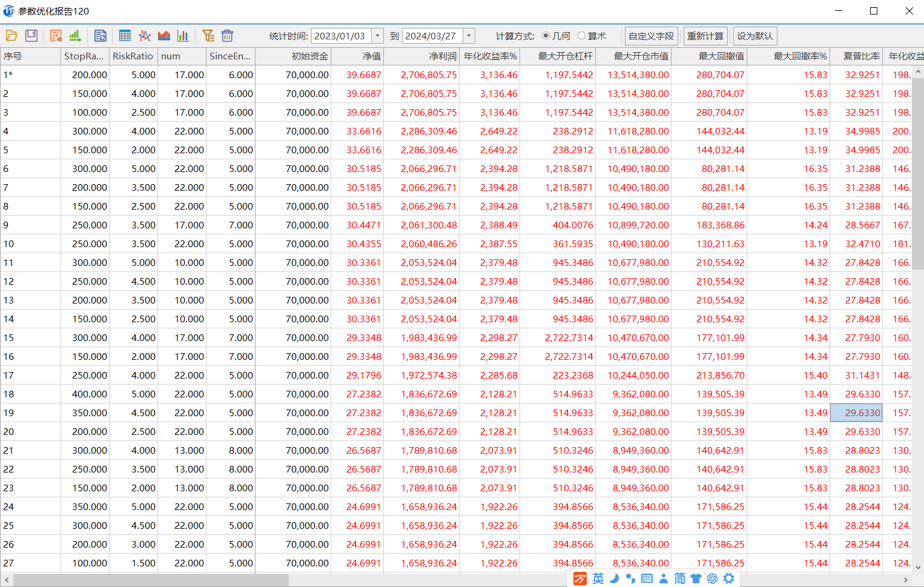Screen dimensions: 924x587
Task: Click drawdown value 213,856.70 in row 17
Action: (721, 376)
